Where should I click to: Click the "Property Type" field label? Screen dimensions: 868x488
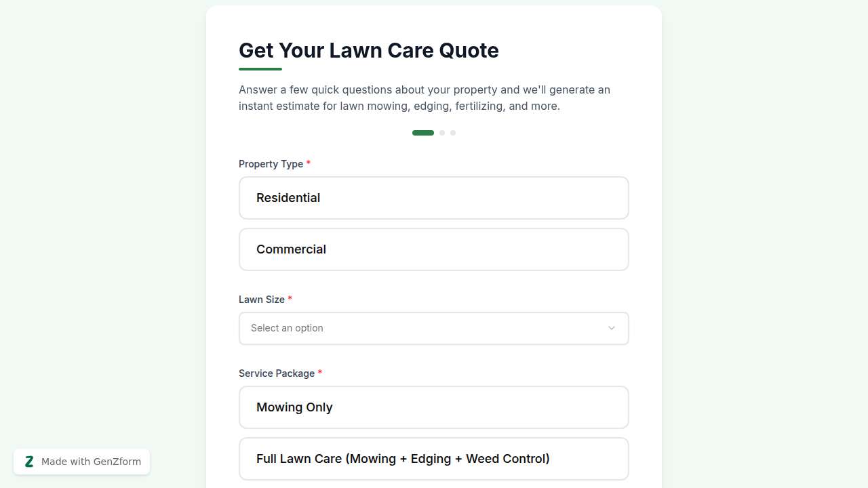(x=271, y=164)
